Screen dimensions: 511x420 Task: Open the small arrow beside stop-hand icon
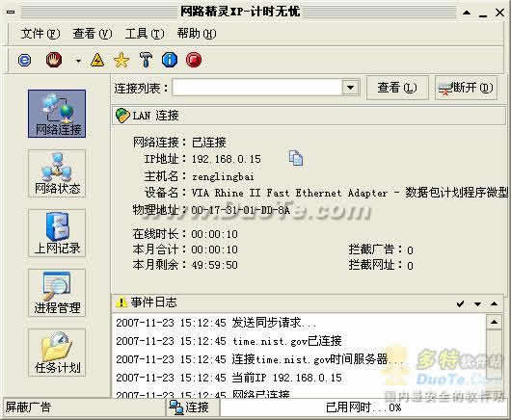[78, 61]
